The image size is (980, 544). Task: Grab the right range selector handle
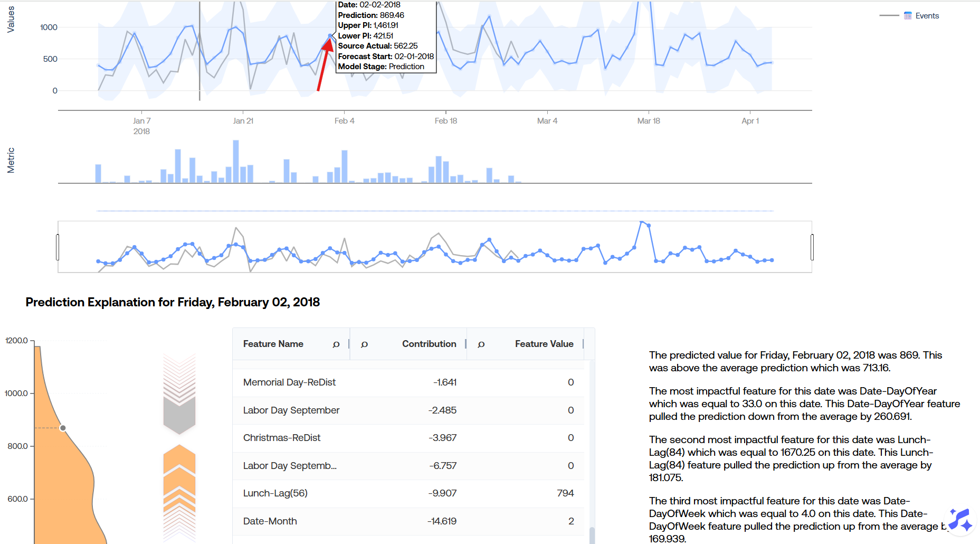coord(812,247)
